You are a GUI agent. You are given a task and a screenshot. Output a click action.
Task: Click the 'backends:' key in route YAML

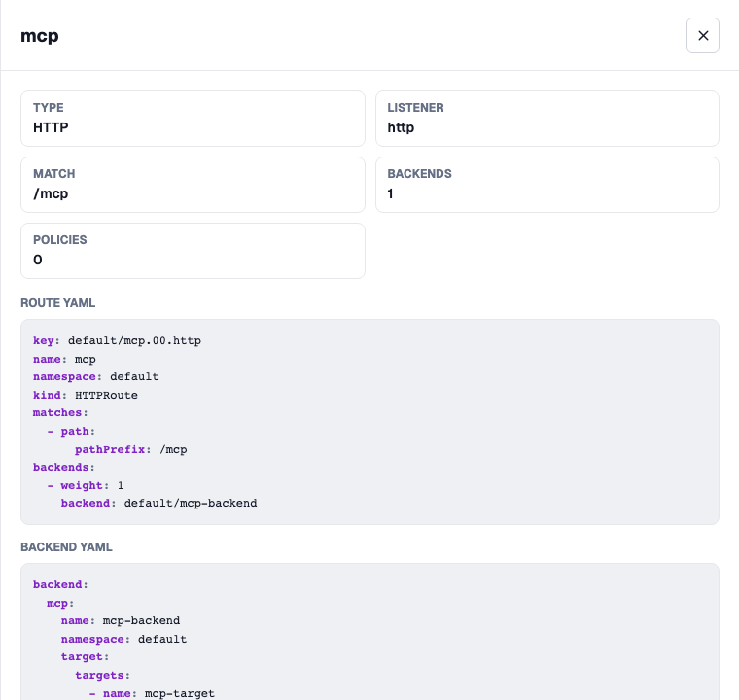(x=64, y=467)
